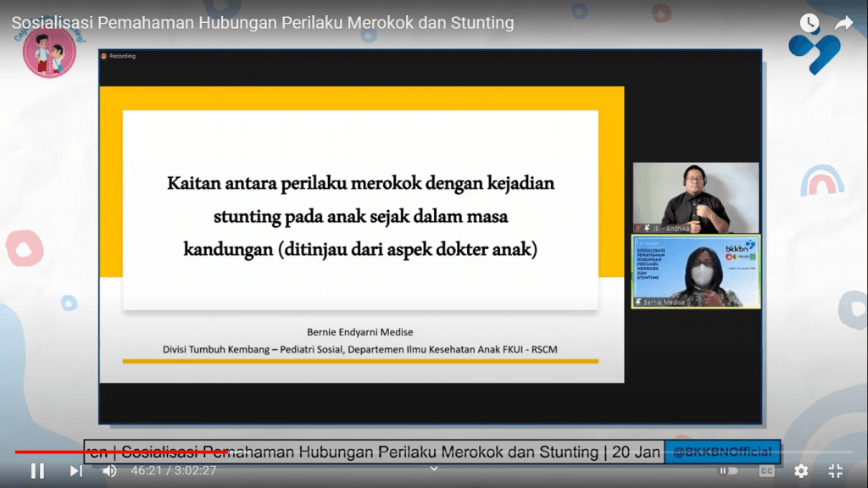Click the Divisi Tumbuh Kembang affiliation line
The height and width of the screenshot is (488, 868).
click(x=359, y=350)
